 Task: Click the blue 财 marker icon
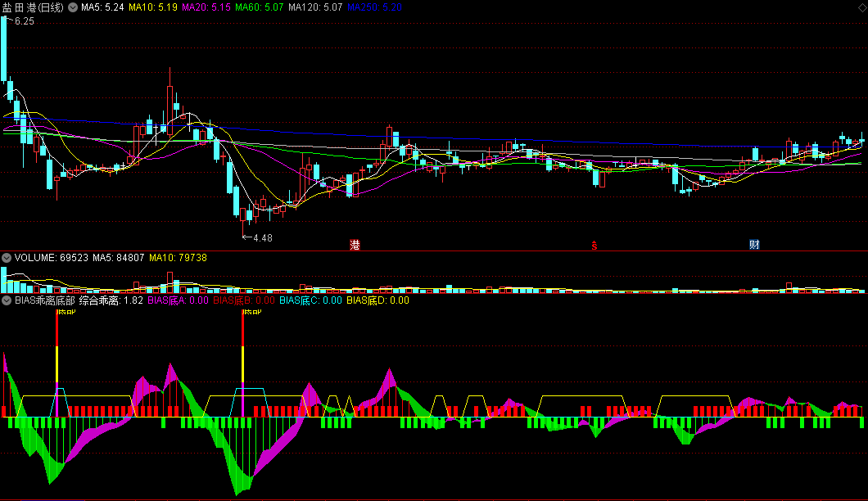[754, 245]
